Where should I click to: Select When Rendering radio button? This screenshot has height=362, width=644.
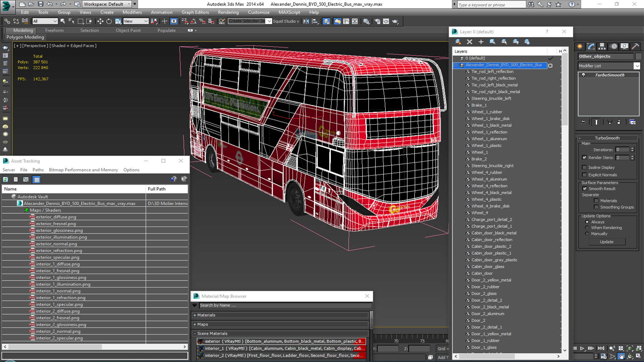[x=587, y=227]
